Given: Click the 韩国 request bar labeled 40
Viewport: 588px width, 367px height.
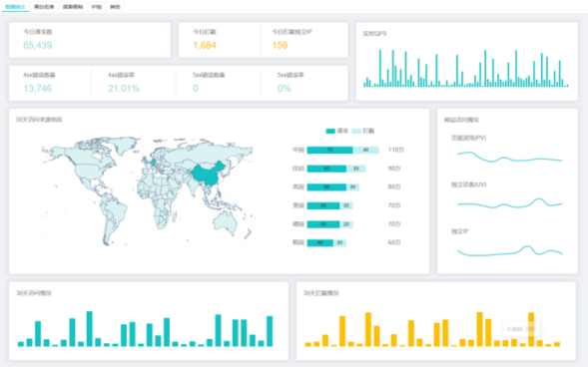Looking at the screenshot, I should click(x=320, y=242).
